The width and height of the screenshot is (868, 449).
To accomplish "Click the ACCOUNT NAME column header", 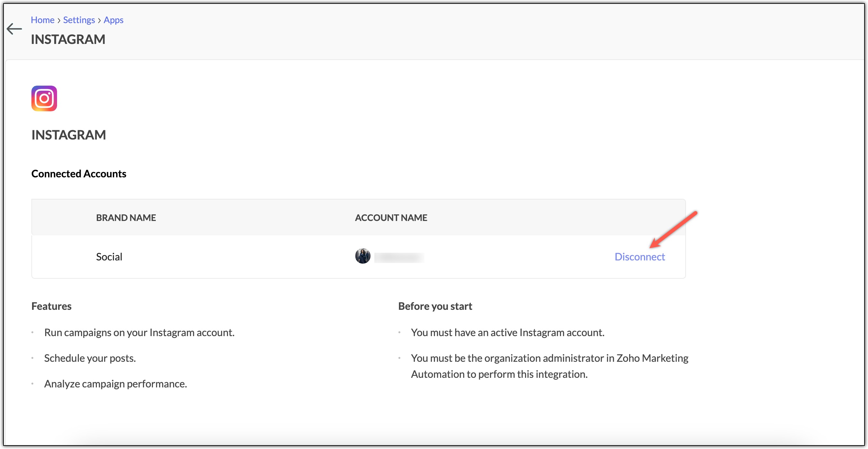I will [x=391, y=218].
